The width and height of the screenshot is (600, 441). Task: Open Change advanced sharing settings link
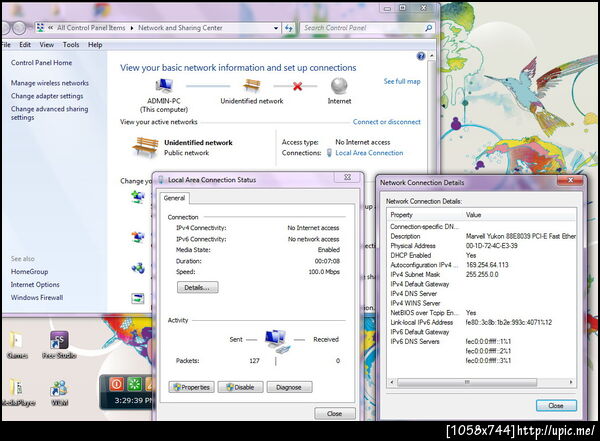(x=49, y=113)
